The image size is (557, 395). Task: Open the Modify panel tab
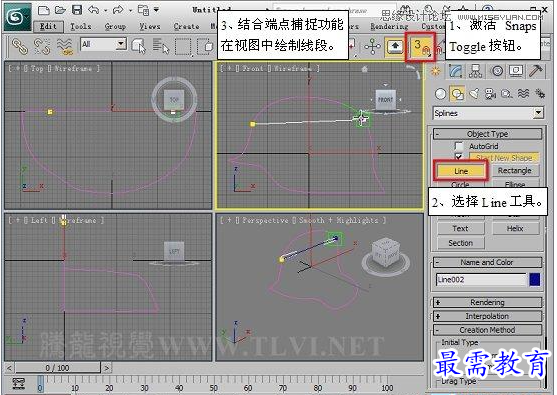point(455,71)
